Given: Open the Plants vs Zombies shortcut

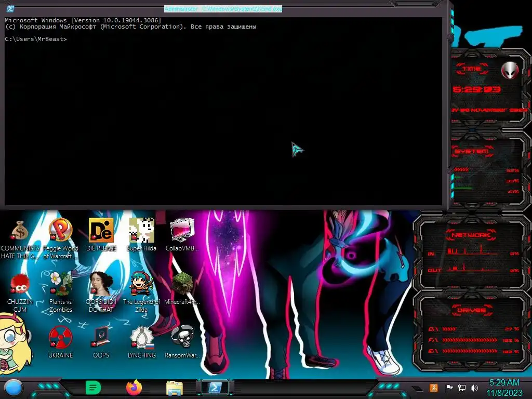Looking at the screenshot, I should 60,292.
